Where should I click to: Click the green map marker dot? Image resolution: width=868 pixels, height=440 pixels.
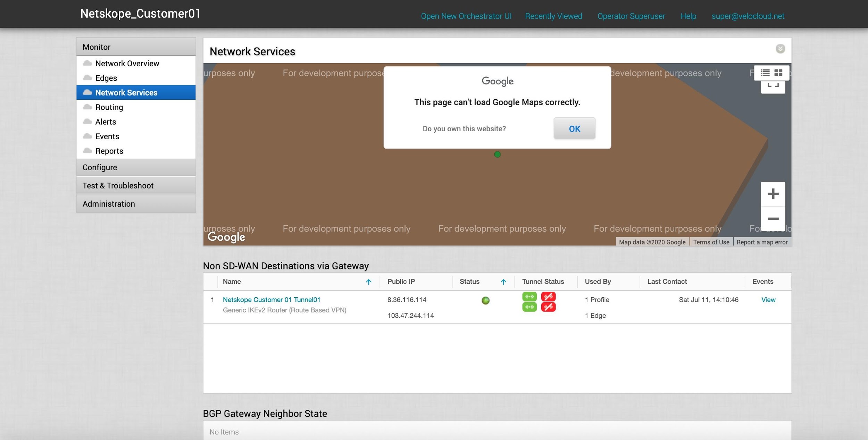[x=497, y=154]
